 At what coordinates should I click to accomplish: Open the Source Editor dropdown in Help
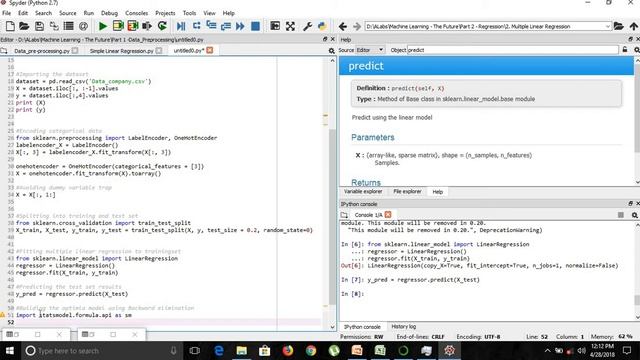pyautogui.click(x=370, y=50)
